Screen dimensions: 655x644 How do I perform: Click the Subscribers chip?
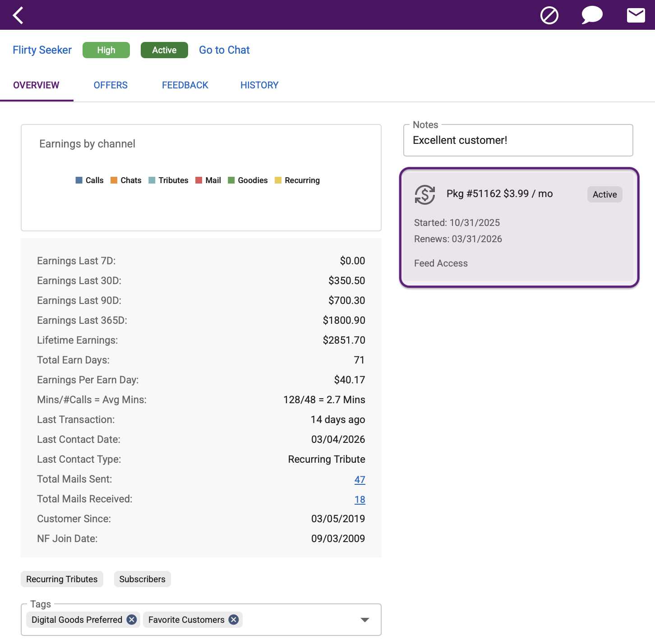tap(142, 579)
